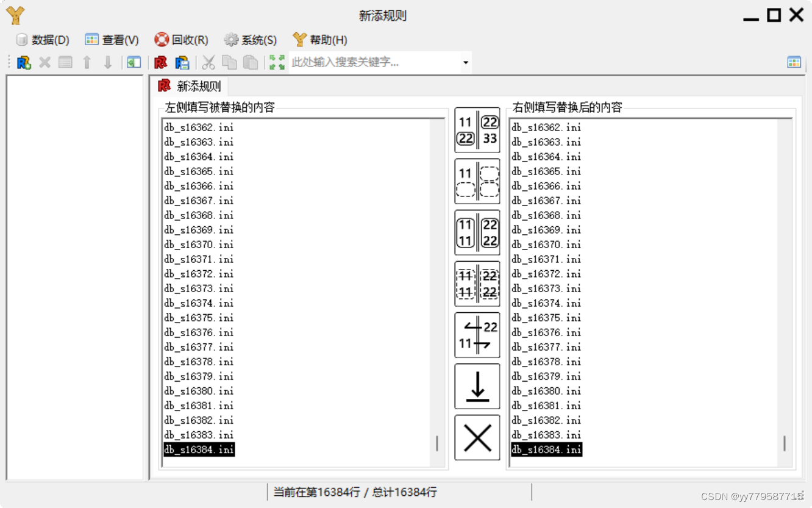Click the left text area scrollbar thumb
The height and width of the screenshot is (508, 812).
tap(436, 443)
